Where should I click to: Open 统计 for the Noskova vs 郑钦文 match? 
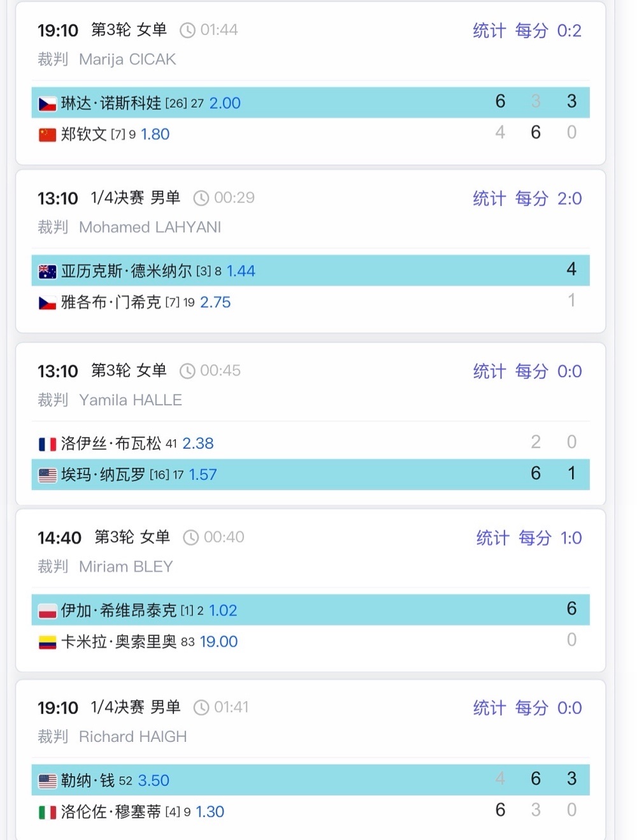pyautogui.click(x=489, y=31)
